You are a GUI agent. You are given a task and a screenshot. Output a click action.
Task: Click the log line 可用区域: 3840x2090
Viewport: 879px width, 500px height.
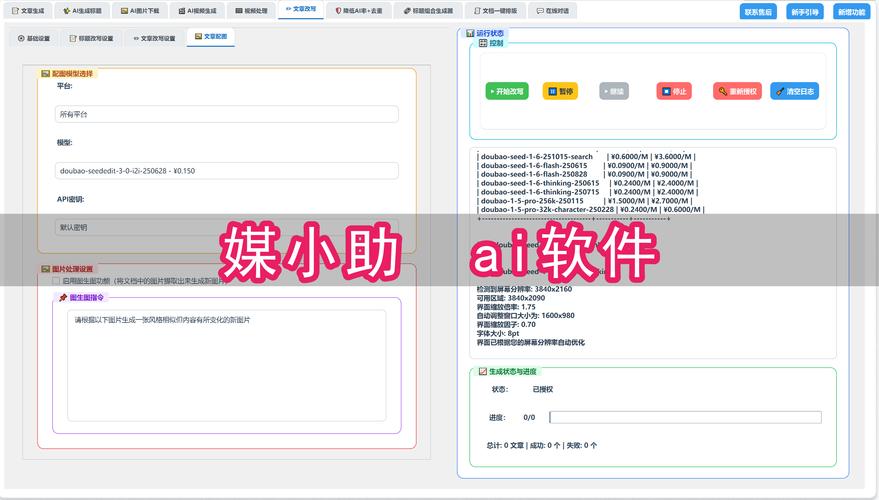click(511, 298)
